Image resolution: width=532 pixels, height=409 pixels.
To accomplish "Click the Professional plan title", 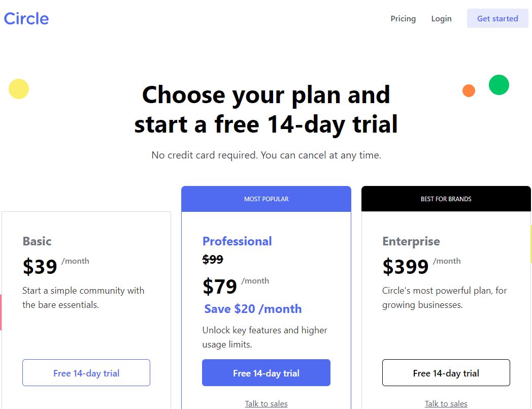I will point(237,241).
